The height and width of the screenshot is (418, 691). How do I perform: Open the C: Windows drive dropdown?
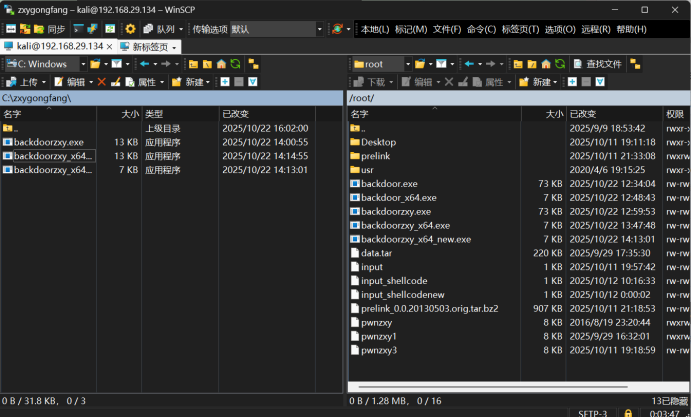[83, 64]
